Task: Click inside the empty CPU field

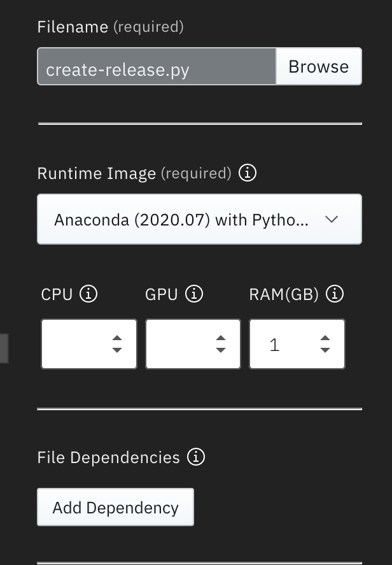Action: coord(73,343)
